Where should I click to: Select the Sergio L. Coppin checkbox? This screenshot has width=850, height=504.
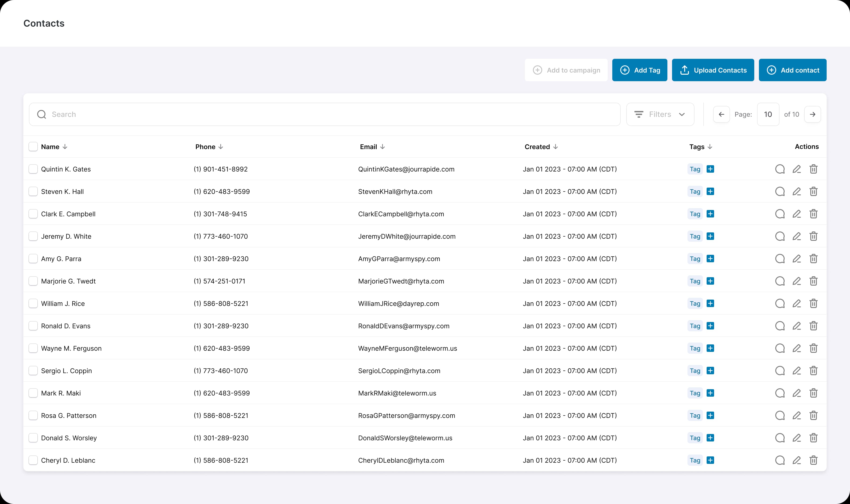tap(33, 371)
